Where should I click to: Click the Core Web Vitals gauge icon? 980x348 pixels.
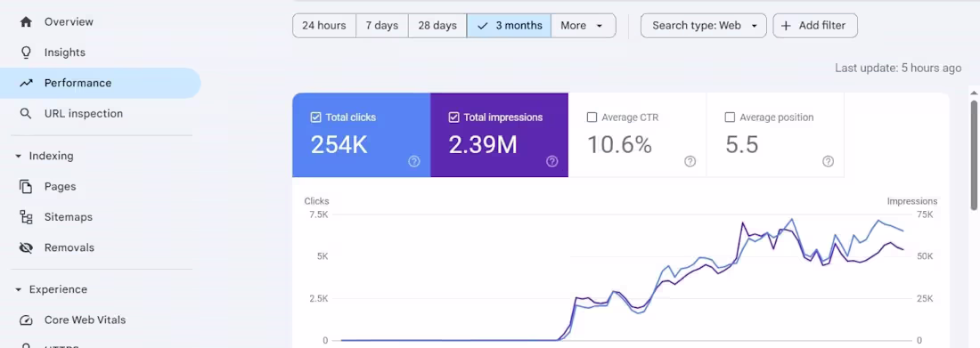(26, 320)
